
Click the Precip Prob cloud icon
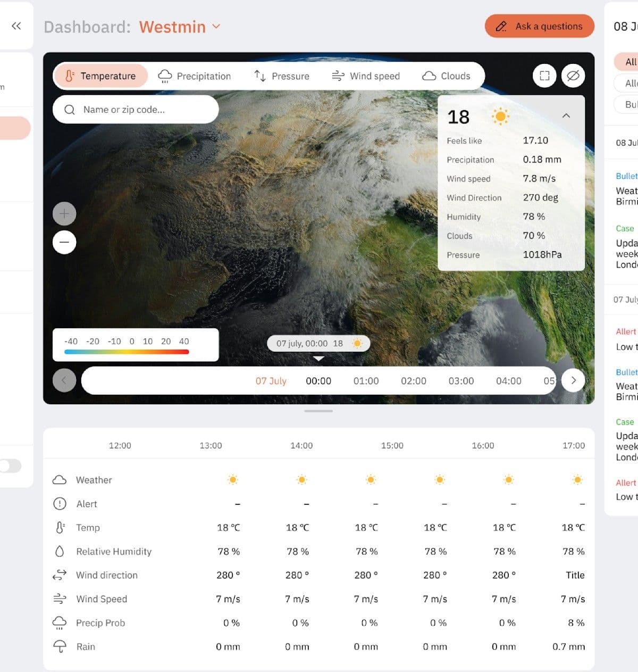(x=60, y=623)
